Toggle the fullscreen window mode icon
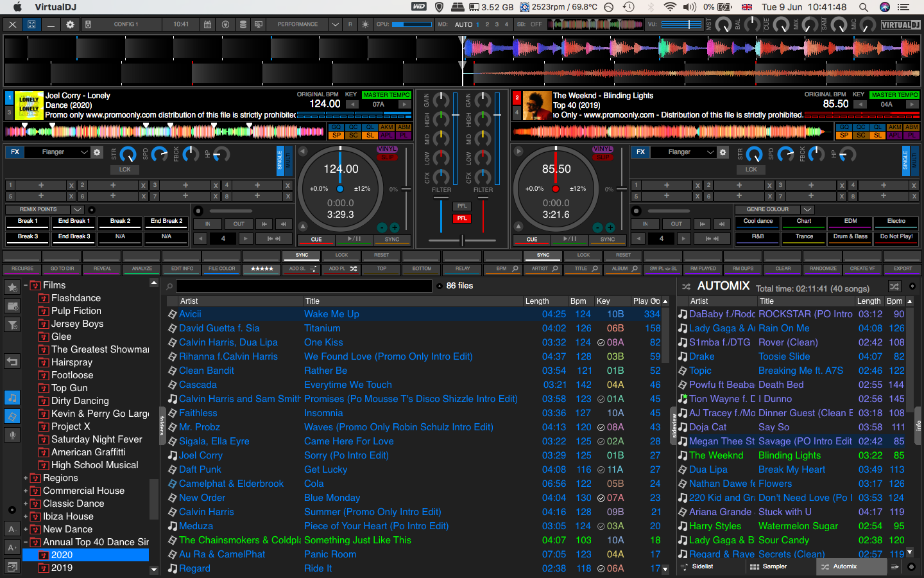924x578 pixels. (x=31, y=24)
